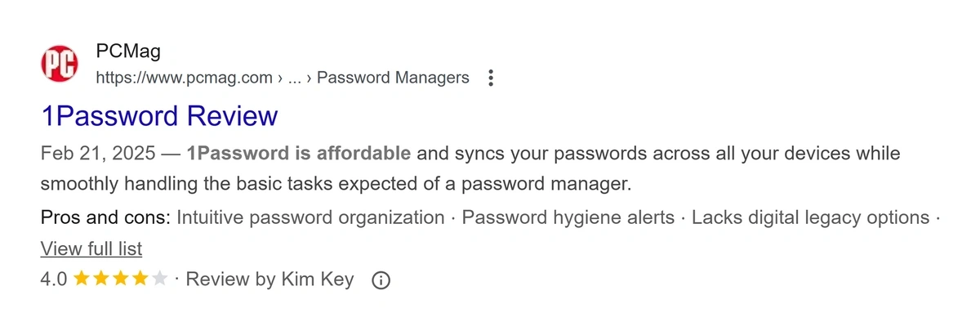The image size is (980, 331).
Task: Open the 1Password Review title link
Action: pyautogui.click(x=159, y=116)
